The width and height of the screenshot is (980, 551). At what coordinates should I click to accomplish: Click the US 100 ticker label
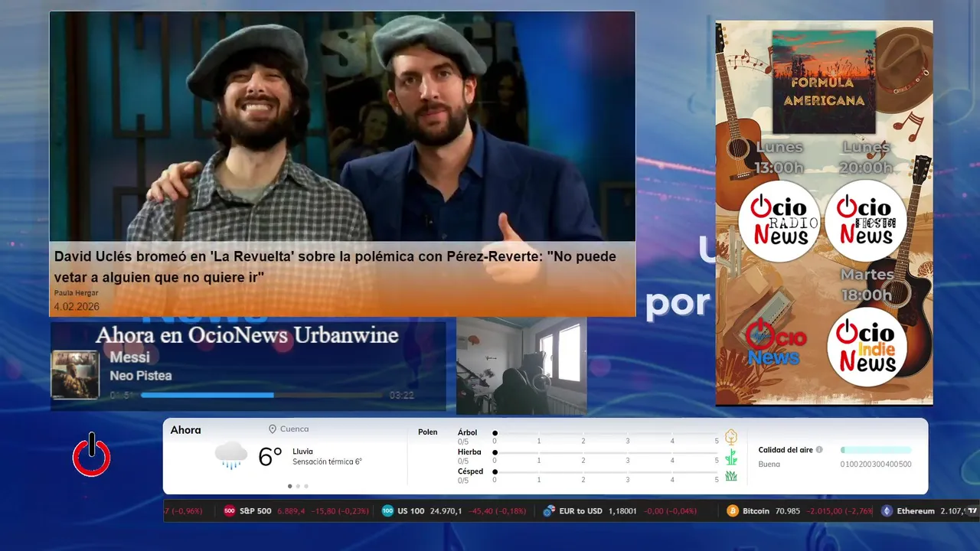pos(411,510)
